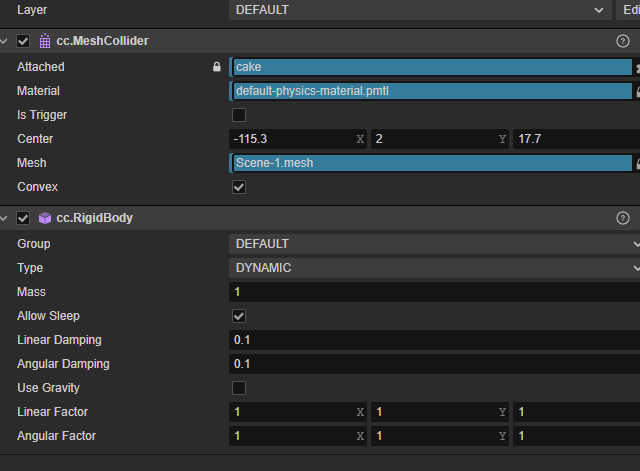Uncheck the Convex checkbox
The image size is (640, 471).
239,187
